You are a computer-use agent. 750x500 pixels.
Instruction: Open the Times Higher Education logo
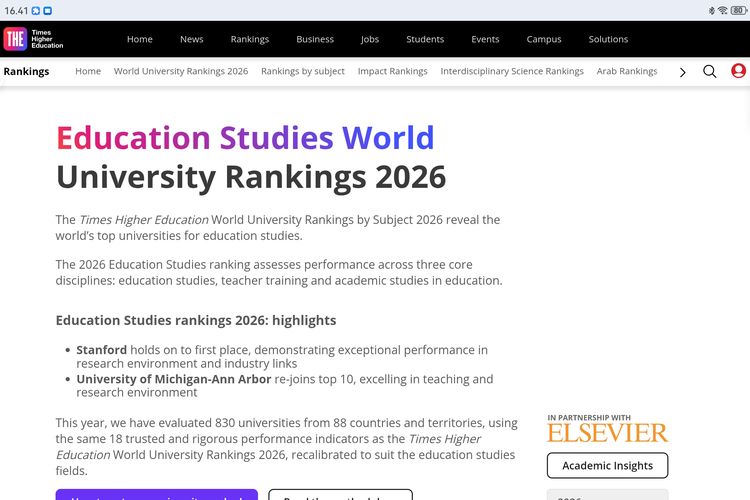33,39
